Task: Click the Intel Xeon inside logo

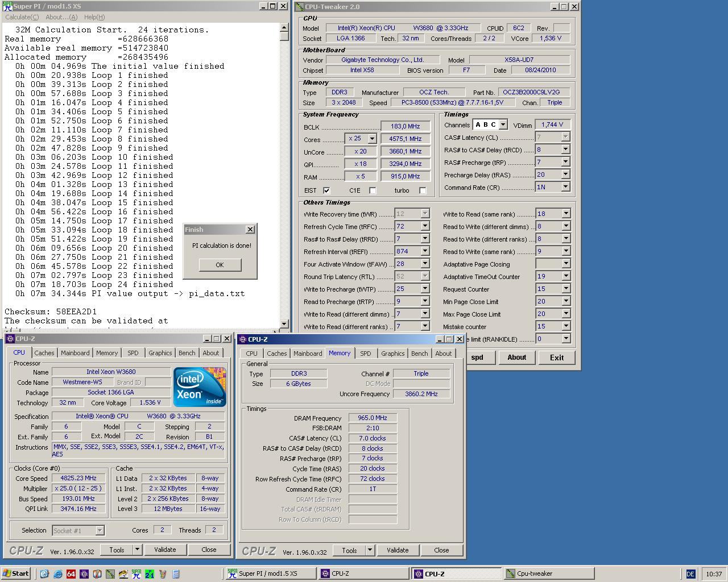Action: [200, 386]
